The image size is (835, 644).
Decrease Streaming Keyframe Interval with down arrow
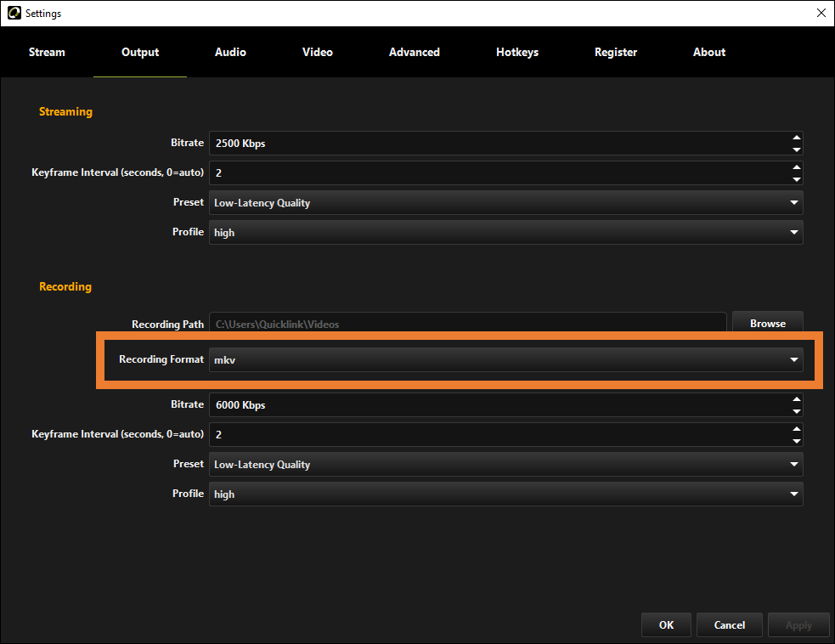796,179
